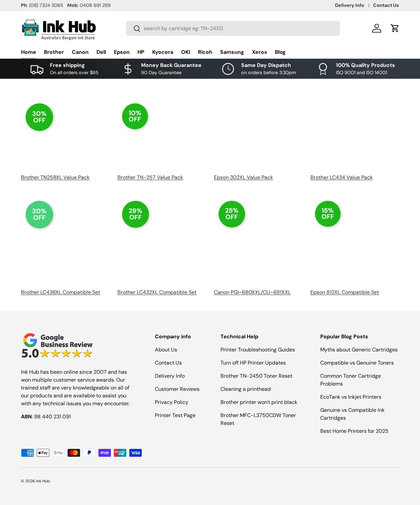Click the UnionPay payment icon
Viewport: 420px width, 505px height.
[120, 453]
